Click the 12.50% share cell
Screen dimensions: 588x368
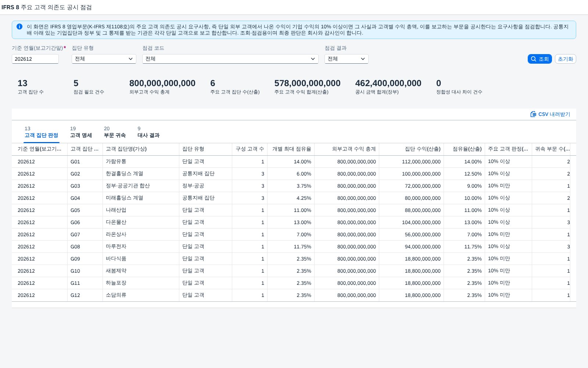click(x=464, y=174)
